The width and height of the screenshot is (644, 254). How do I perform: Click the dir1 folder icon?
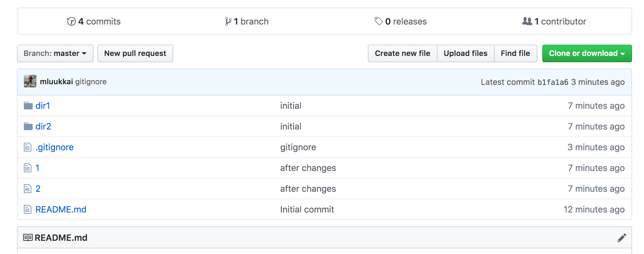[x=28, y=106]
